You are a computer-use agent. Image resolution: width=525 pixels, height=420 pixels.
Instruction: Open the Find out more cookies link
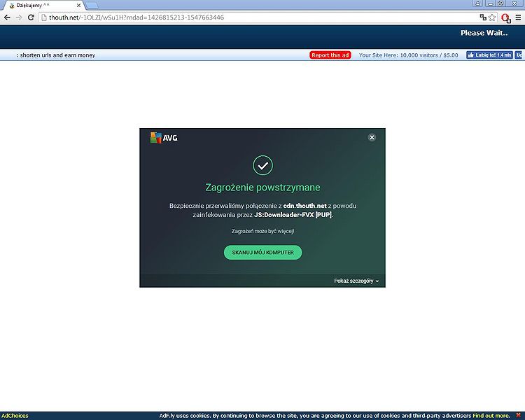click(491, 416)
